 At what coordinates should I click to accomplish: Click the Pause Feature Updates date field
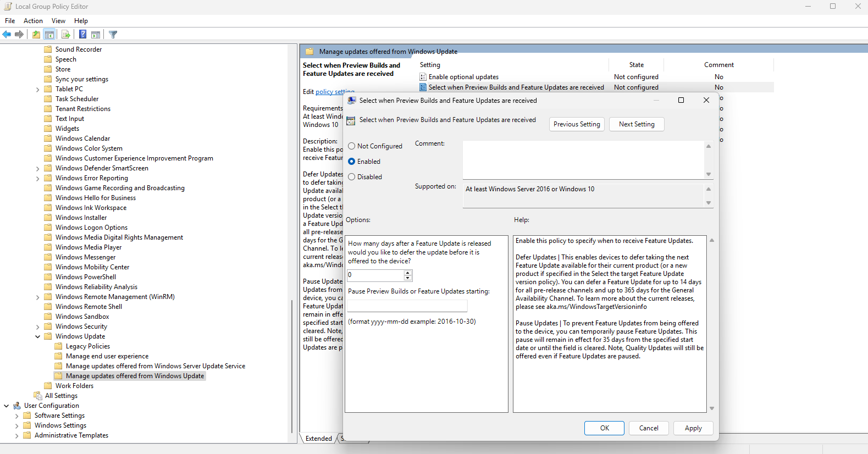407,306
